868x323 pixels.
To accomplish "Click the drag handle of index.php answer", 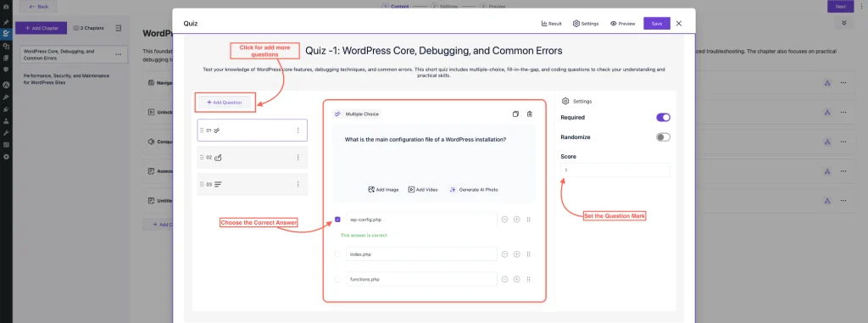I will (529, 254).
